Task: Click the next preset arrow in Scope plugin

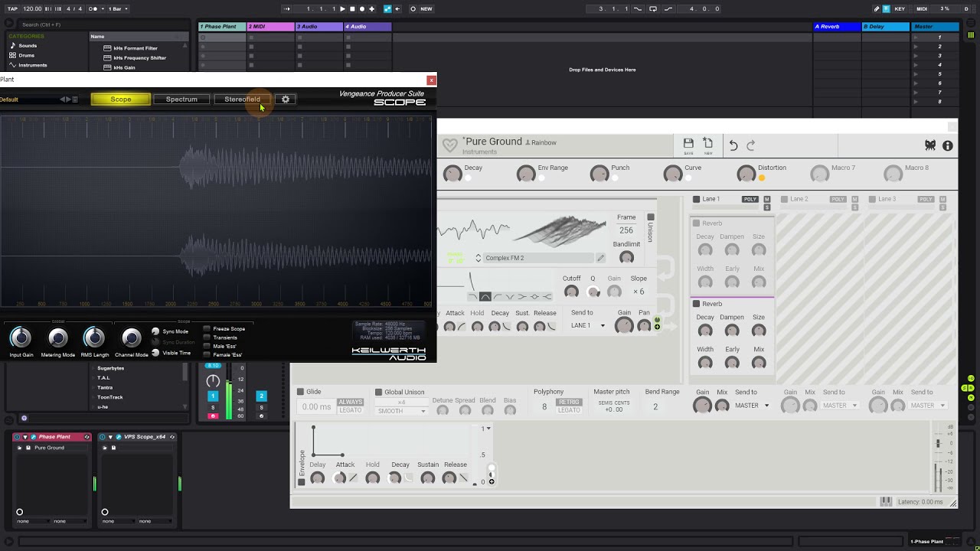Action: (x=68, y=99)
